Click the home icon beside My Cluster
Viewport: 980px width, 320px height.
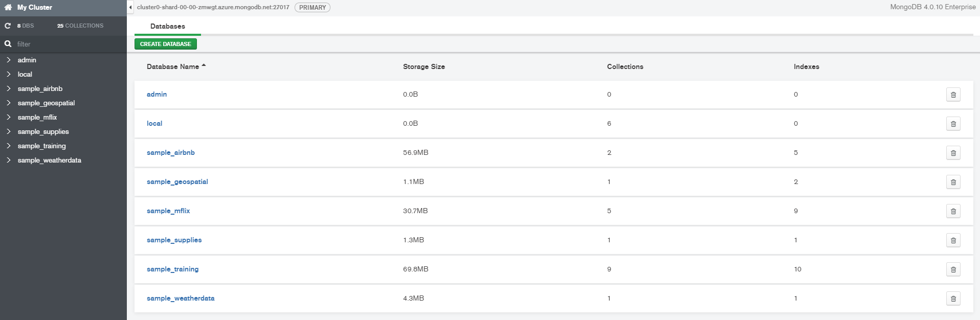[8, 7]
